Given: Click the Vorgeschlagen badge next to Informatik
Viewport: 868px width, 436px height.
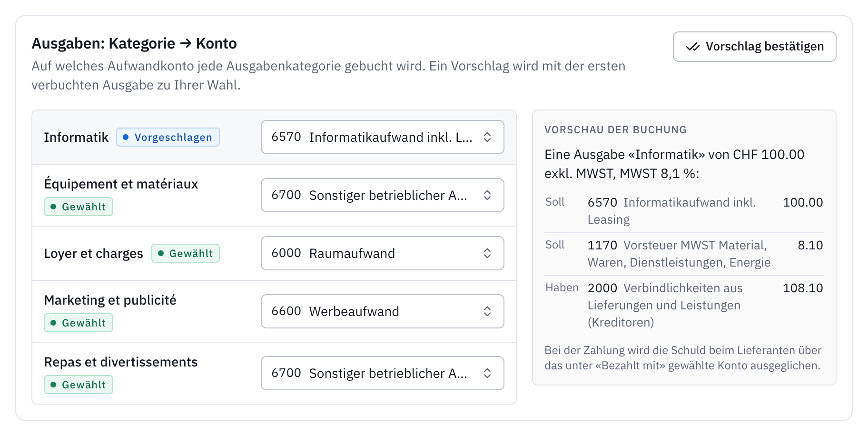Looking at the screenshot, I should [168, 137].
